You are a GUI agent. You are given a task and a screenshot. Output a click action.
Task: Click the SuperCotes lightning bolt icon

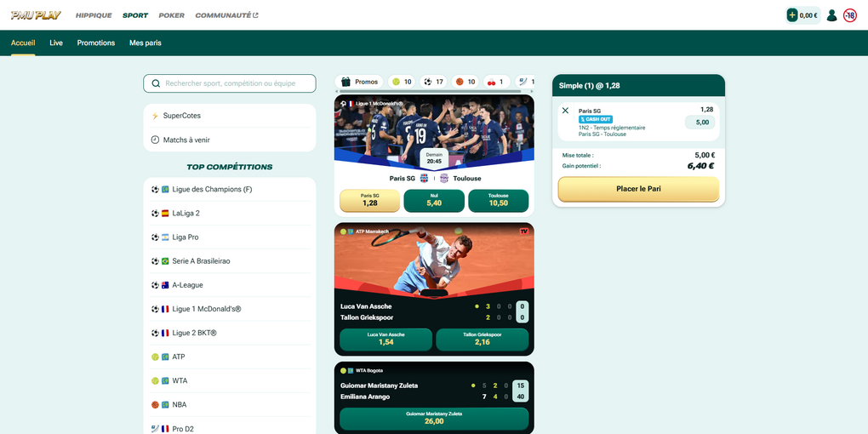(155, 116)
